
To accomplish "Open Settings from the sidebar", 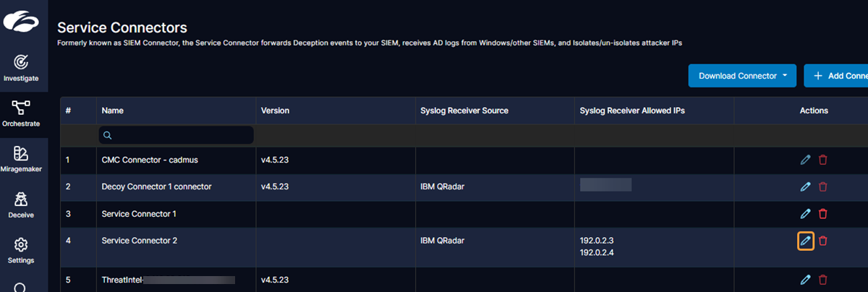I will tap(21, 249).
